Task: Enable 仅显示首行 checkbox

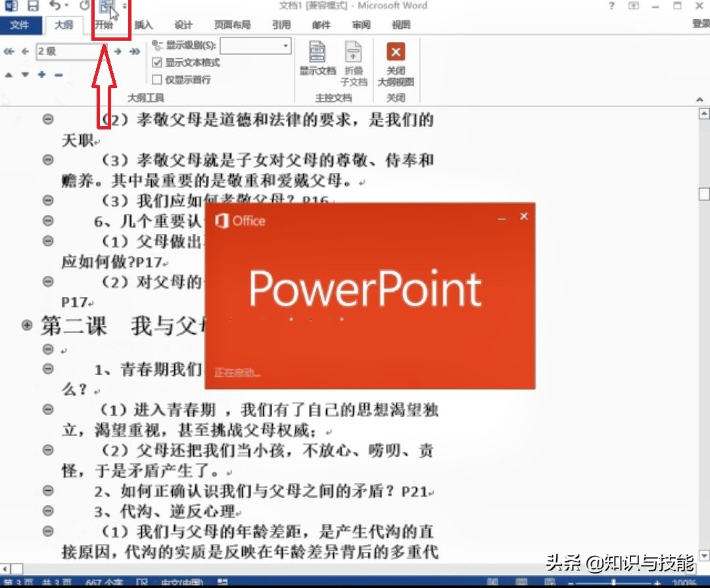Action: pos(157,79)
